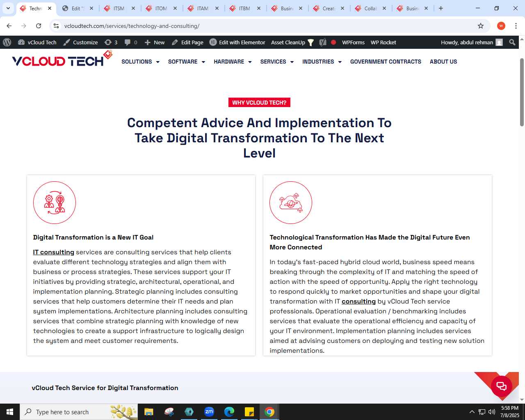The width and height of the screenshot is (525, 420).
Task: Open the Customize option in admin bar
Action: pos(80,42)
